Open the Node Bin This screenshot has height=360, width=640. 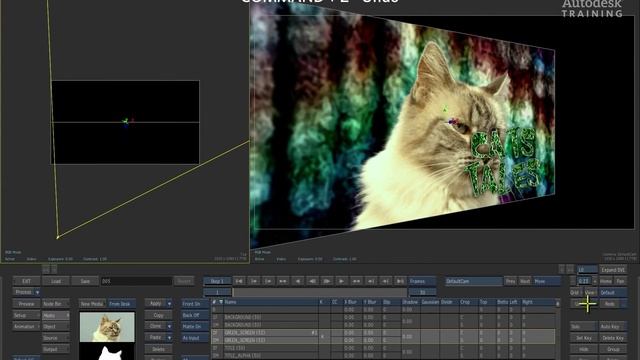pyautogui.click(x=56, y=304)
